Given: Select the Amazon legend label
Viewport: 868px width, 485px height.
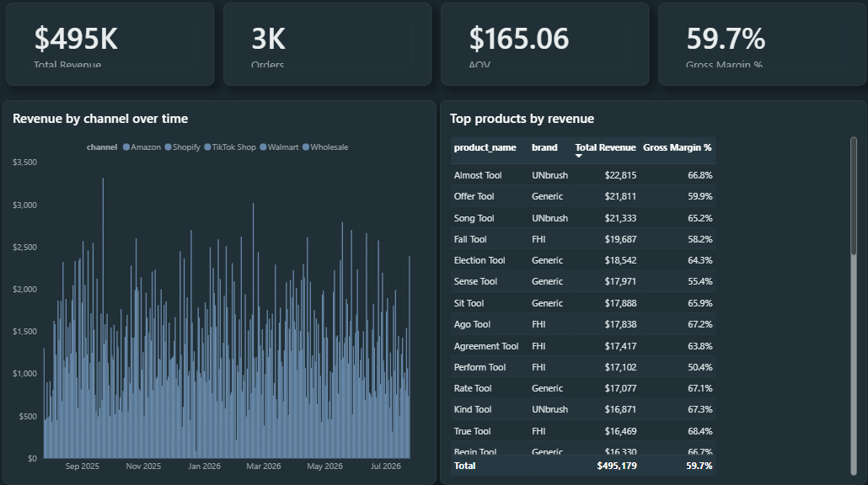Looking at the screenshot, I should point(146,147).
